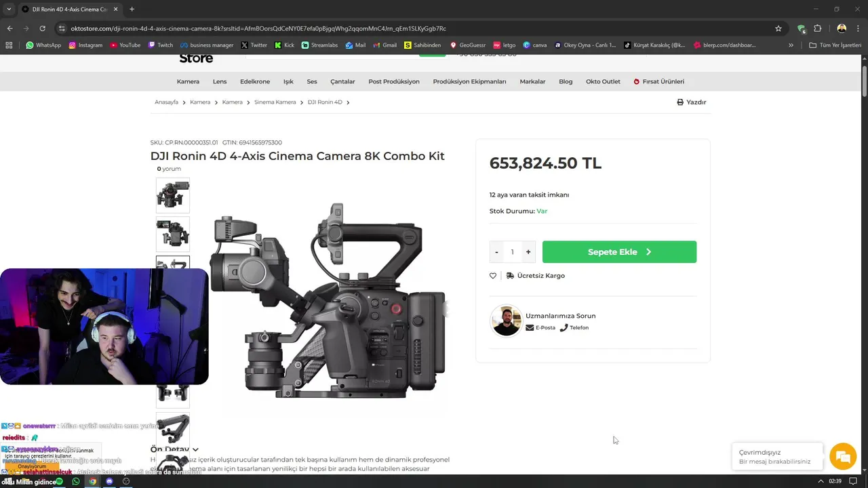Click the browser address bar URL

coord(258,28)
